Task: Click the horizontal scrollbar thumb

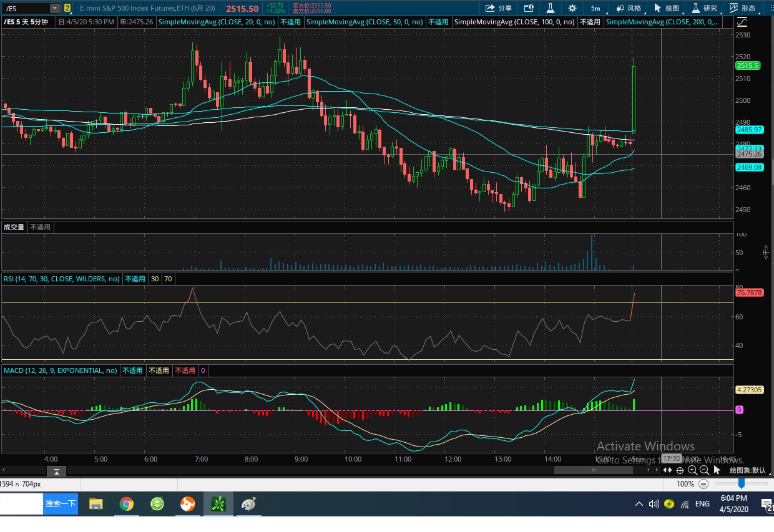Action: (x=594, y=470)
